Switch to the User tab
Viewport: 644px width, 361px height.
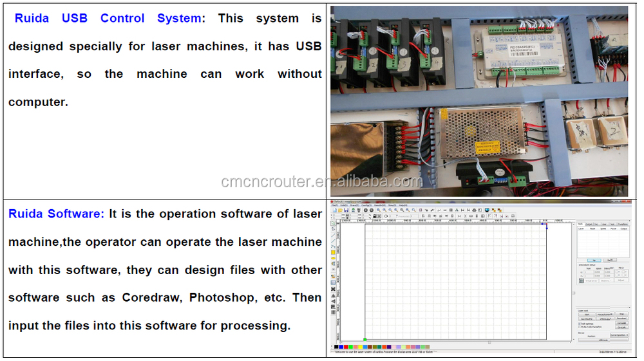coord(604,225)
